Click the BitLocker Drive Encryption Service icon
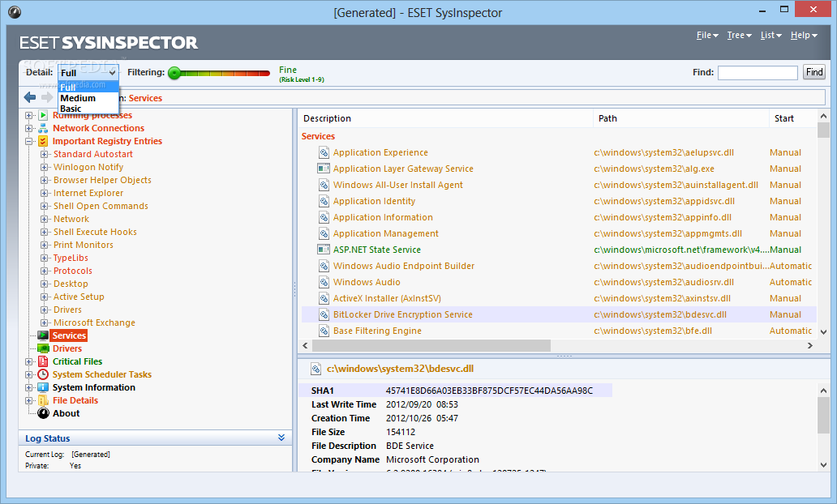The height and width of the screenshot is (504, 837). pyautogui.click(x=324, y=314)
